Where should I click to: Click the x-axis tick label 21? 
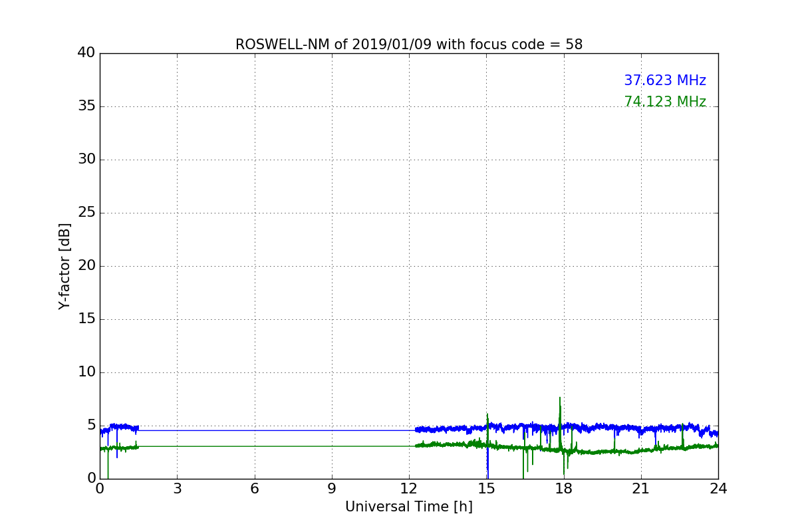tap(641, 488)
